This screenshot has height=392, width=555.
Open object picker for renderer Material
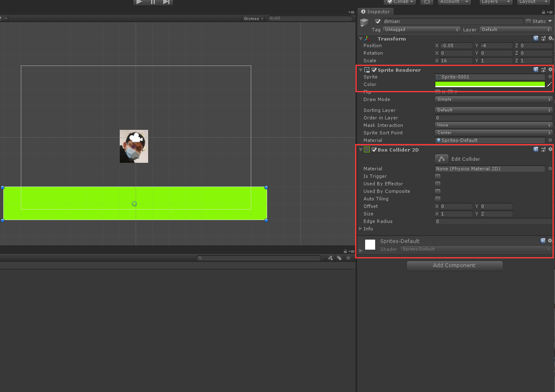[550, 140]
